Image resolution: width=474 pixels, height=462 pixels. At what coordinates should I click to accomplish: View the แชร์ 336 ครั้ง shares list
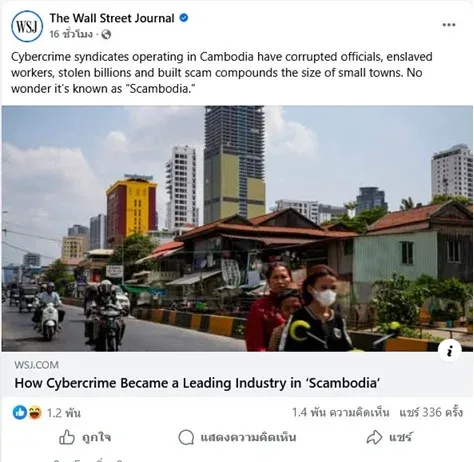click(x=431, y=413)
